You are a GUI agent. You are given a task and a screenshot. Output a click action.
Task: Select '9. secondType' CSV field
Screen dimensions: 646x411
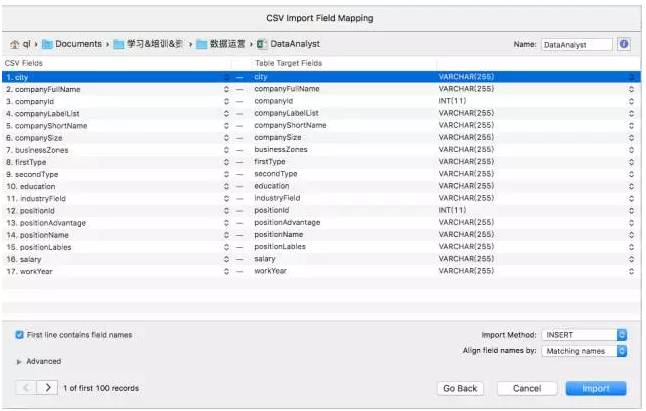coord(32,174)
